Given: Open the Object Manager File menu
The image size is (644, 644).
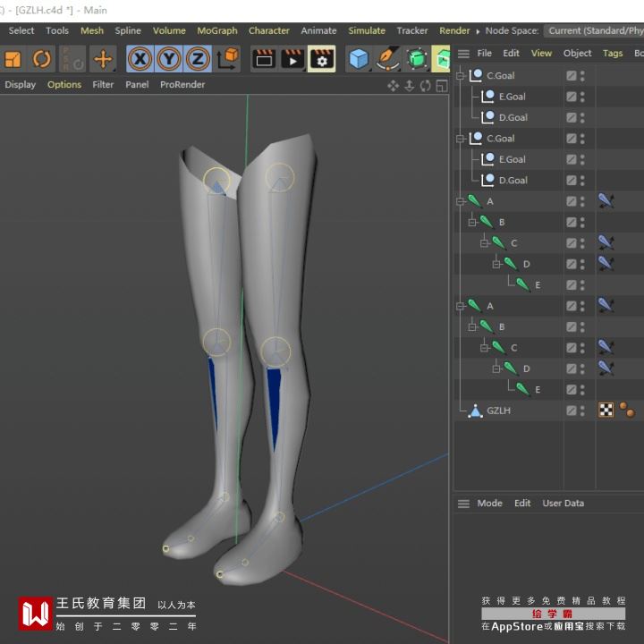Looking at the screenshot, I should coord(484,54).
